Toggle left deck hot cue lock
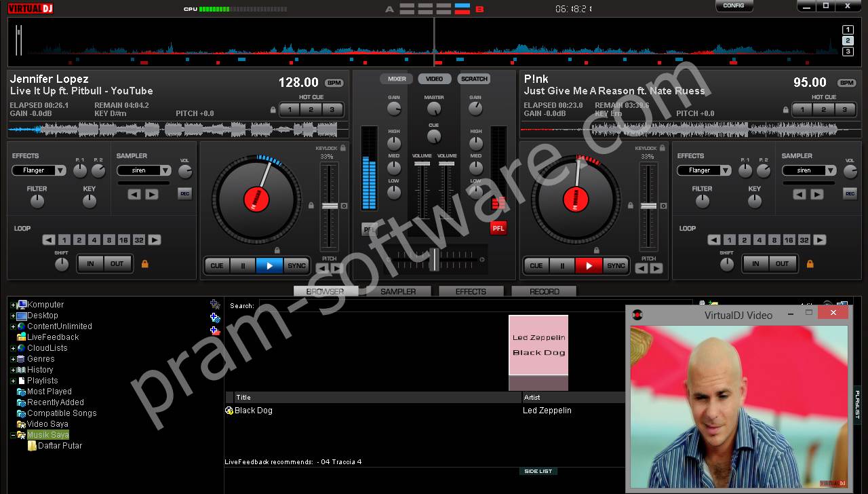 tap(273, 110)
